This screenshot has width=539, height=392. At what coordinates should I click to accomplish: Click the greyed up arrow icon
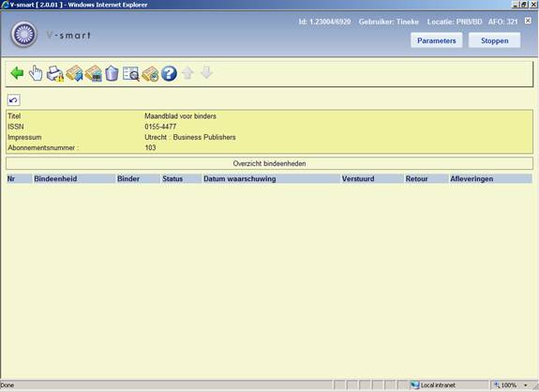tap(187, 73)
